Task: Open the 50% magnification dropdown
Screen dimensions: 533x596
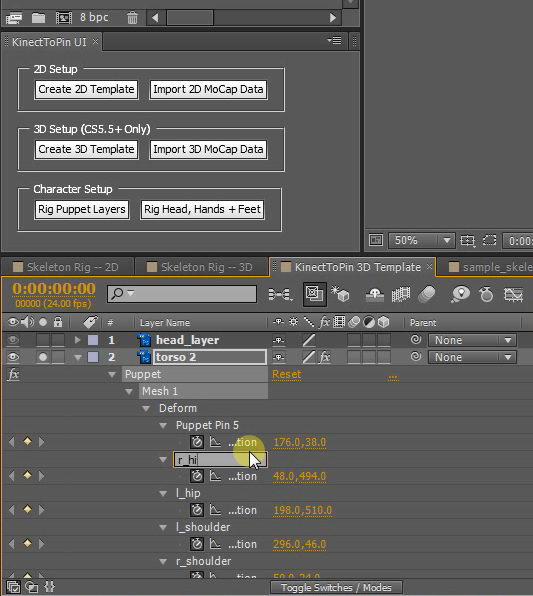Action: click(x=421, y=240)
